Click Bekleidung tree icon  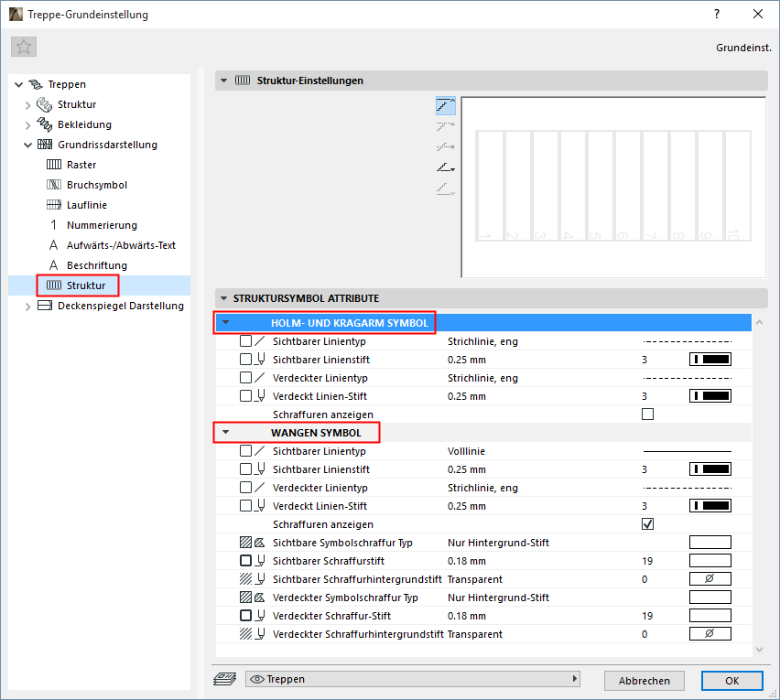[x=45, y=124]
